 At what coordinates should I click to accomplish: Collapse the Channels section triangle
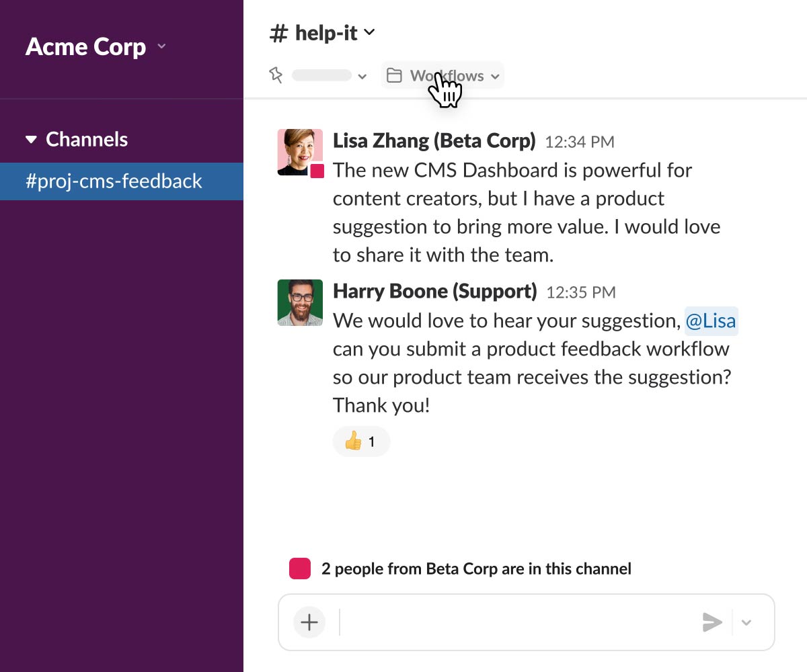click(x=31, y=140)
